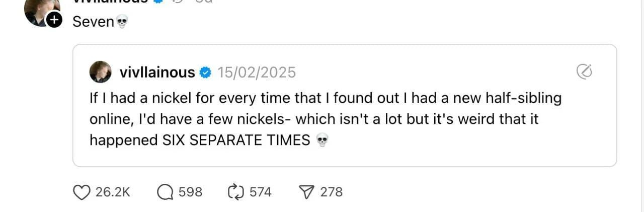The width and height of the screenshot is (644, 212).
Task: Like the post with the heart icon
Action: [82, 192]
